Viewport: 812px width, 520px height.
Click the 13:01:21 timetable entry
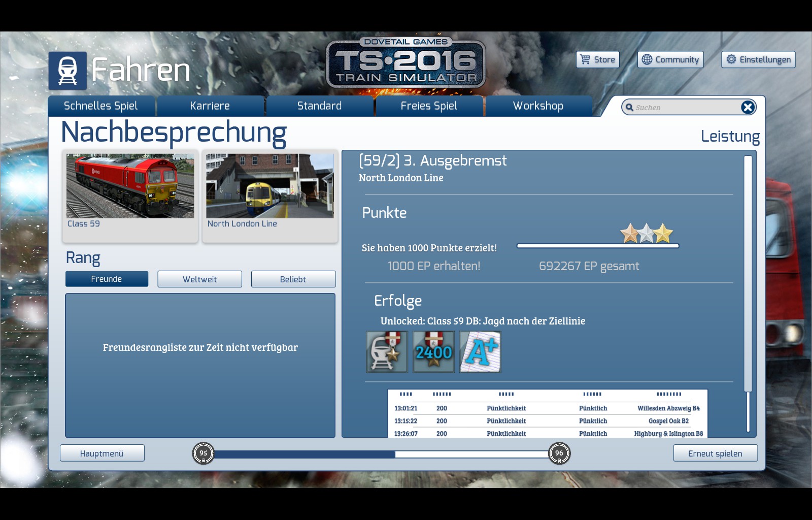point(406,408)
